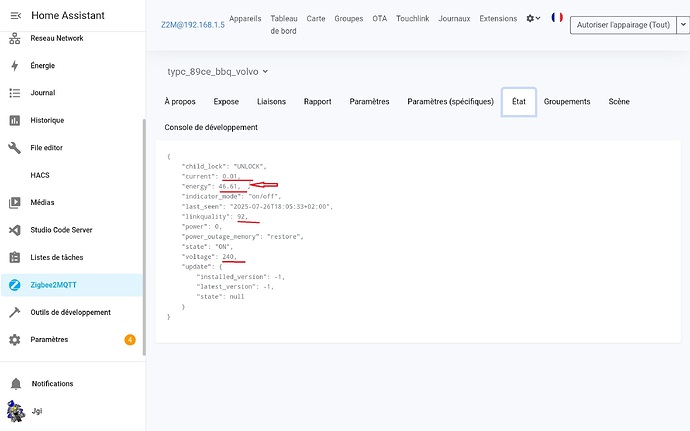The width and height of the screenshot is (690, 431).
Task: Open the Tableau de bord menu
Action: pyautogui.click(x=283, y=25)
